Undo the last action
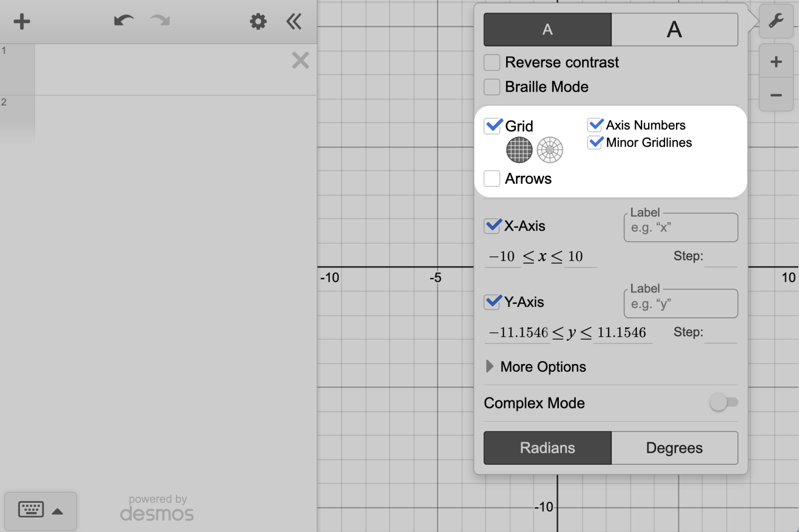 [x=124, y=21]
